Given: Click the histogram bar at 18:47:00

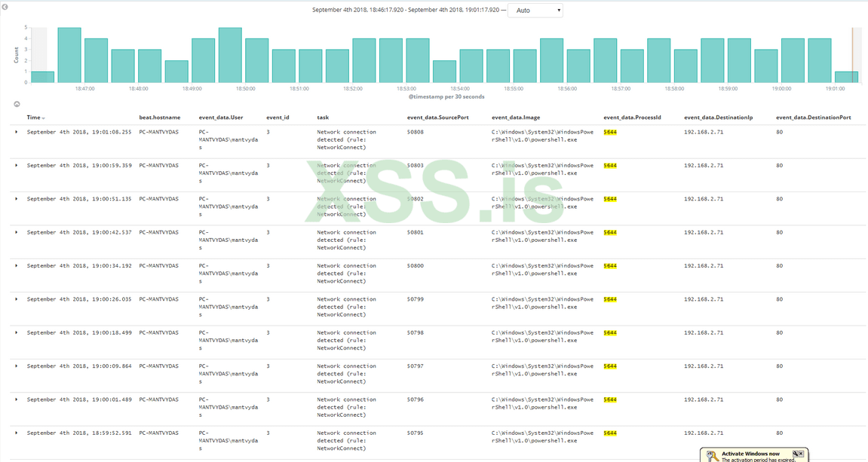Looking at the screenshot, I should [69, 55].
